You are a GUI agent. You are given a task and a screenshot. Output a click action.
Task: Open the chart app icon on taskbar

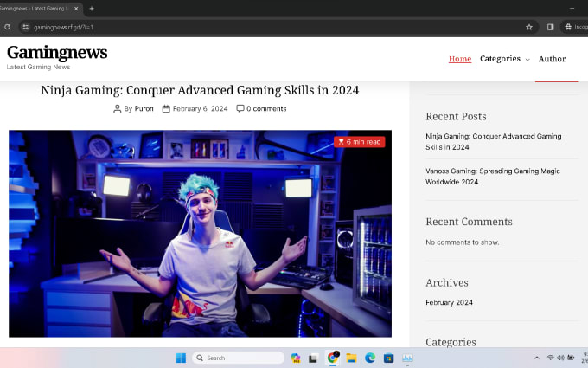tap(407, 358)
